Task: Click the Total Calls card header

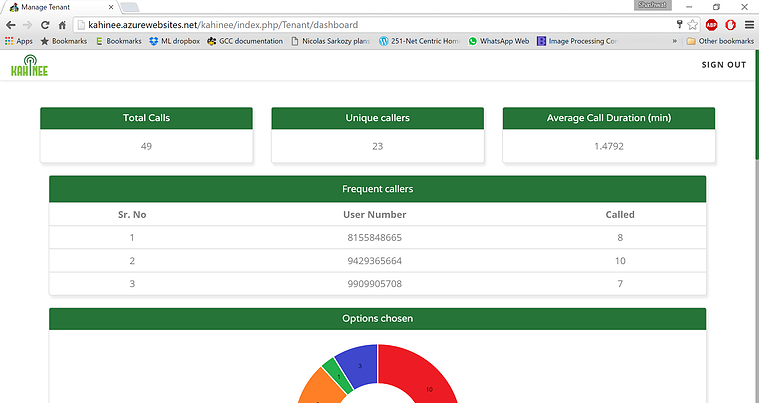Action: 146,118
